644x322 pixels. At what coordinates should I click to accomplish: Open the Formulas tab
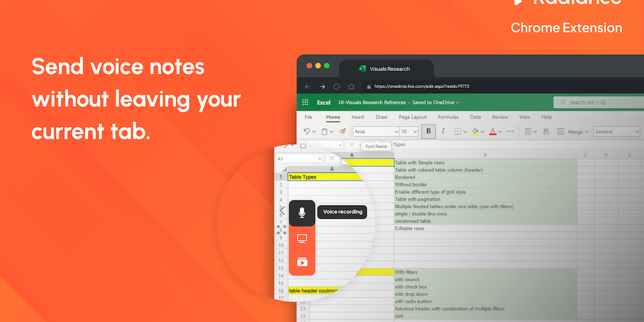tap(448, 117)
